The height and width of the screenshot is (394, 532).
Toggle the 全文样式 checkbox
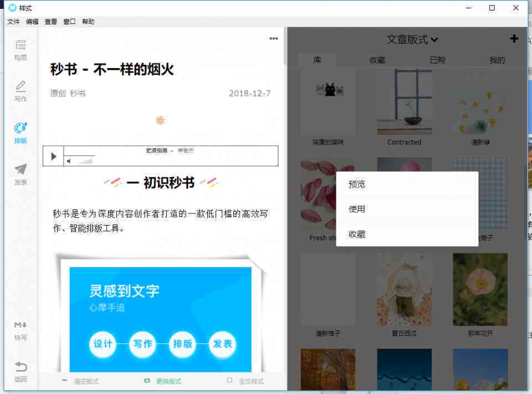(229, 381)
